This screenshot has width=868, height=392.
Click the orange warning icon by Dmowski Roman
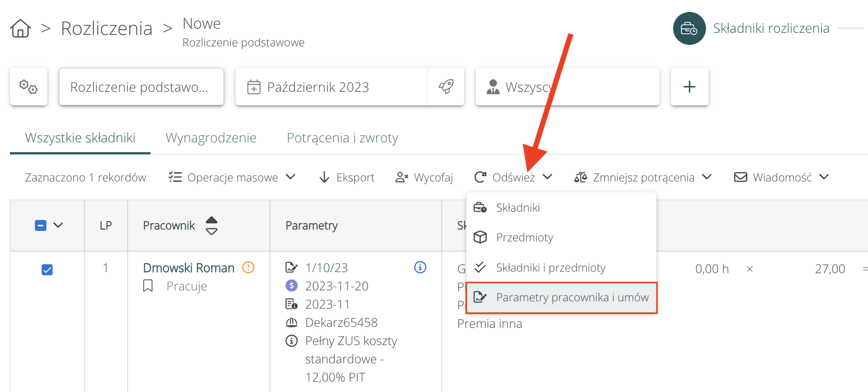pos(249,267)
